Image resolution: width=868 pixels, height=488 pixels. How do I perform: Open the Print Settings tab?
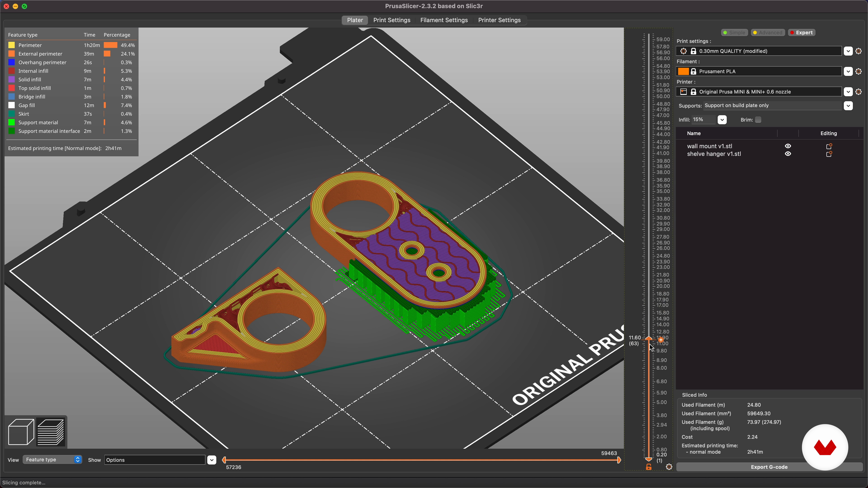(392, 20)
